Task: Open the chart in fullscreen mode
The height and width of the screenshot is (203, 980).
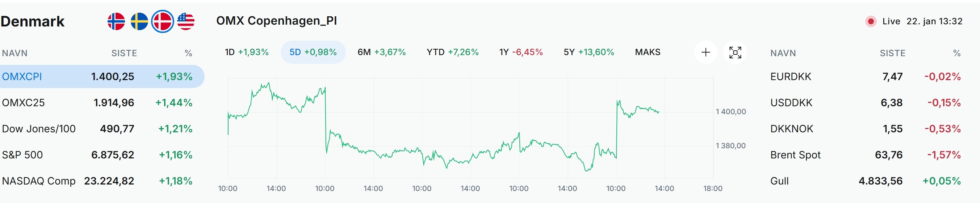Action: (x=735, y=52)
